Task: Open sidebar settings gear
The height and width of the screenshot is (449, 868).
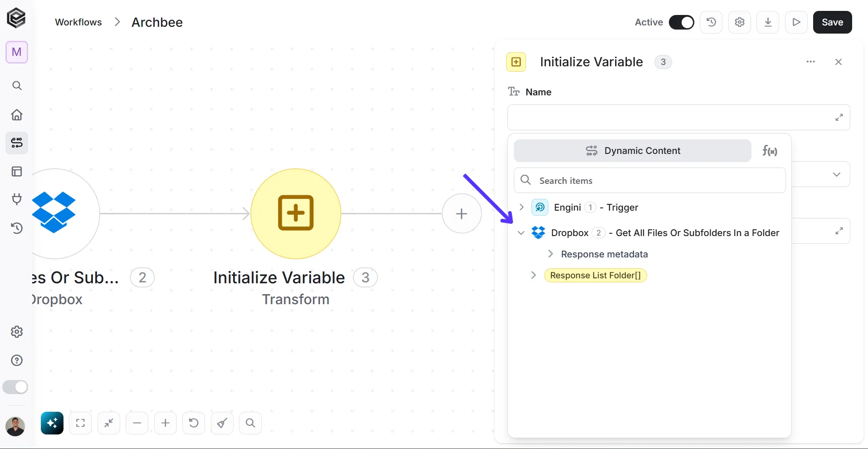Action: [17, 332]
